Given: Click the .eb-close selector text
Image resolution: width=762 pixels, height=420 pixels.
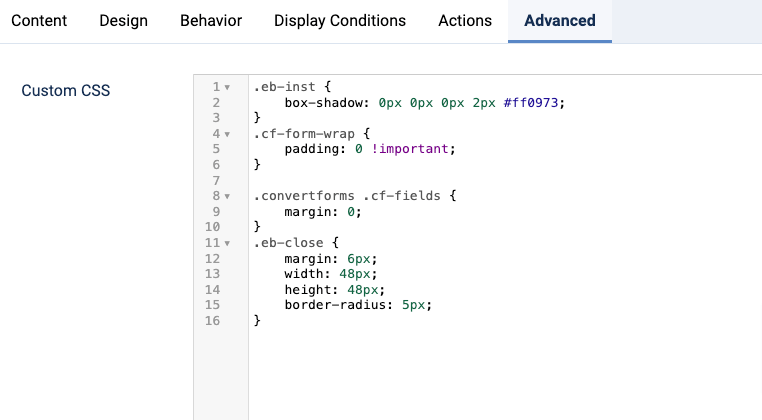Looking at the screenshot, I should tap(288, 243).
